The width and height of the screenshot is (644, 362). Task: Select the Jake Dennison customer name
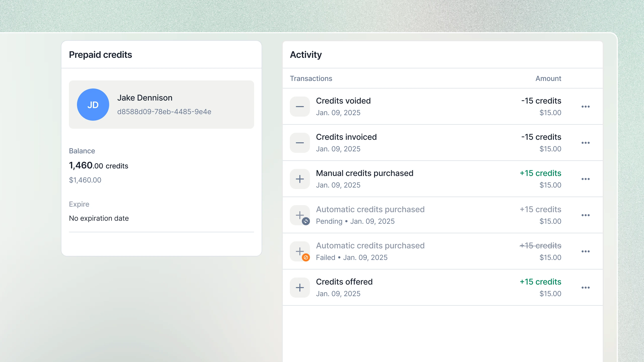click(x=145, y=98)
